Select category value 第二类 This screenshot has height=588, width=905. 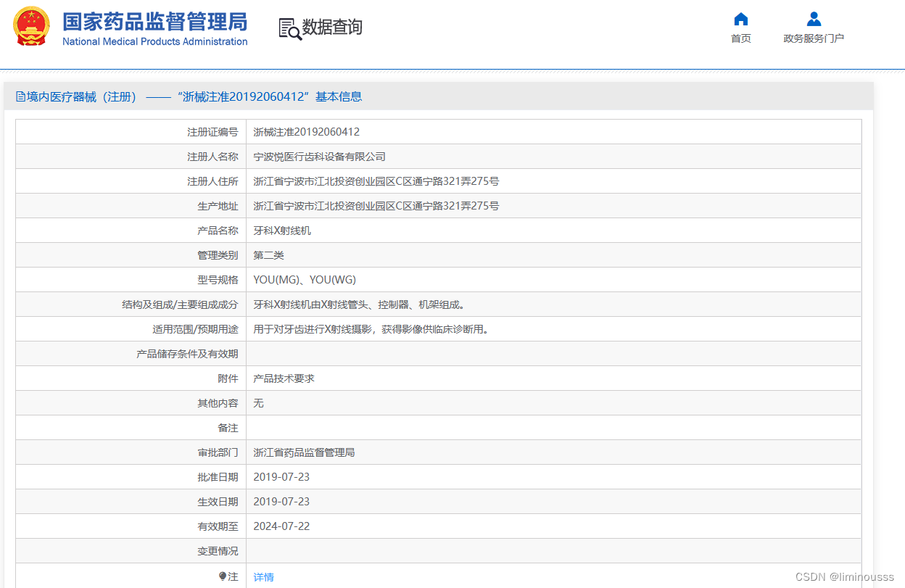pos(269,255)
